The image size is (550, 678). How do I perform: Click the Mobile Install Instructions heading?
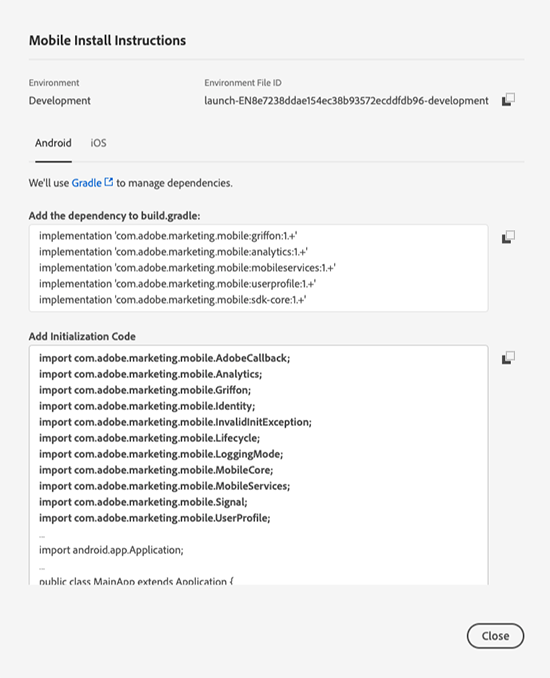pos(107,40)
